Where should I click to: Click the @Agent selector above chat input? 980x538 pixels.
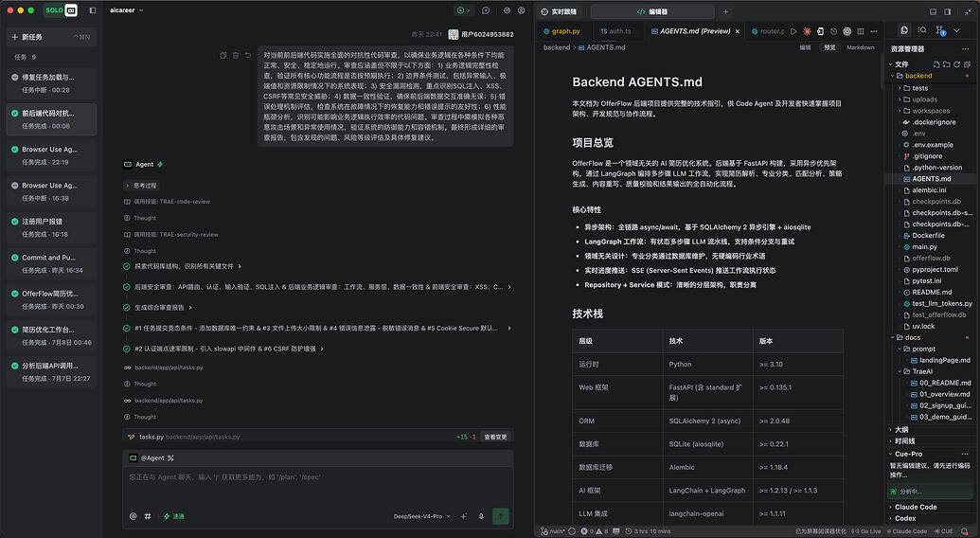click(151, 458)
